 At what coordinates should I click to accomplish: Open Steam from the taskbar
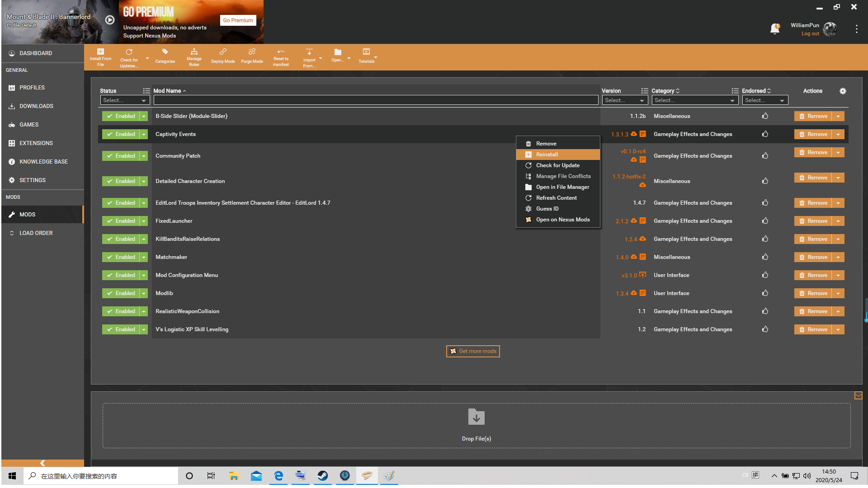coord(322,476)
